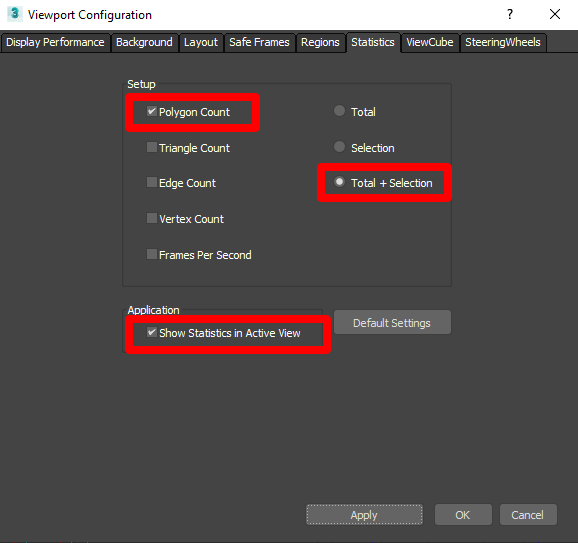Open help via the question mark button
Image resolution: width=578 pixels, height=543 pixels.
[x=510, y=14]
